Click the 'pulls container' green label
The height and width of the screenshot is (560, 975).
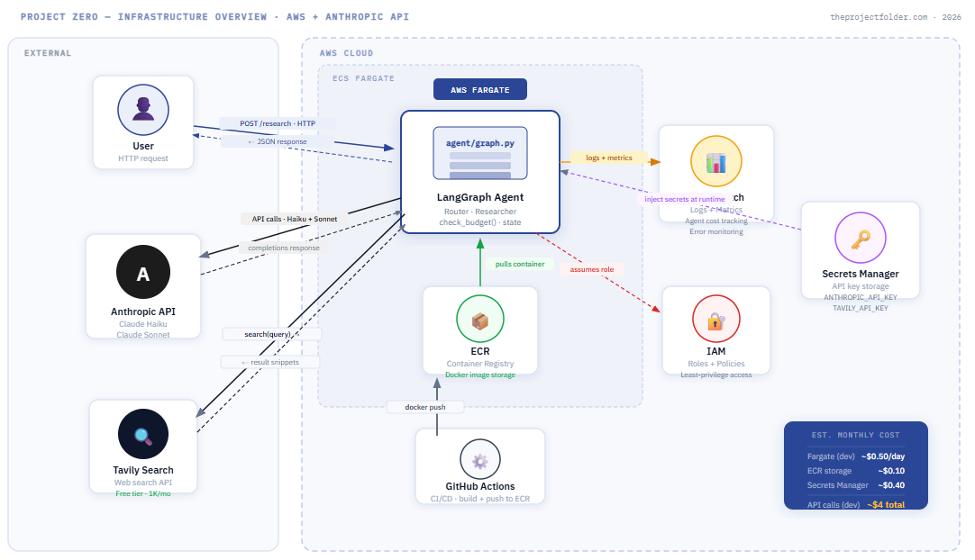(x=520, y=264)
